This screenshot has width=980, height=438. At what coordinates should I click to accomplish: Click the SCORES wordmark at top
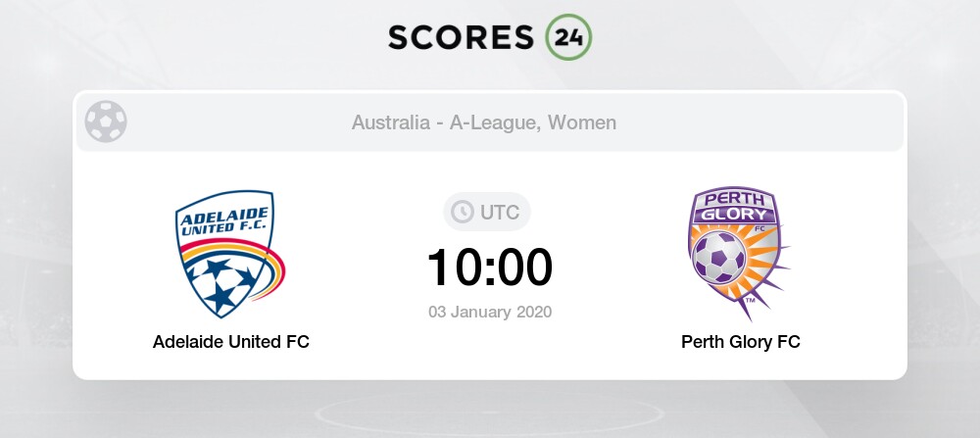coord(462,37)
